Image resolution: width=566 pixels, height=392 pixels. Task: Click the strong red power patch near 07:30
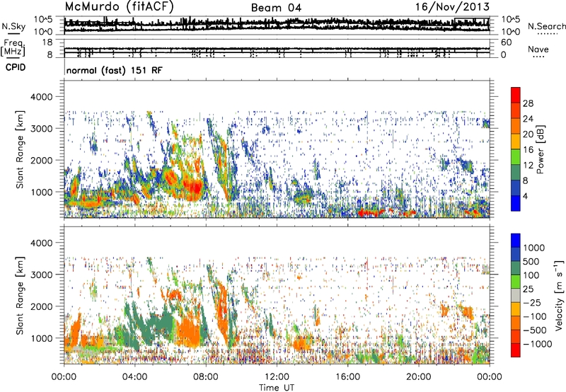point(193,187)
